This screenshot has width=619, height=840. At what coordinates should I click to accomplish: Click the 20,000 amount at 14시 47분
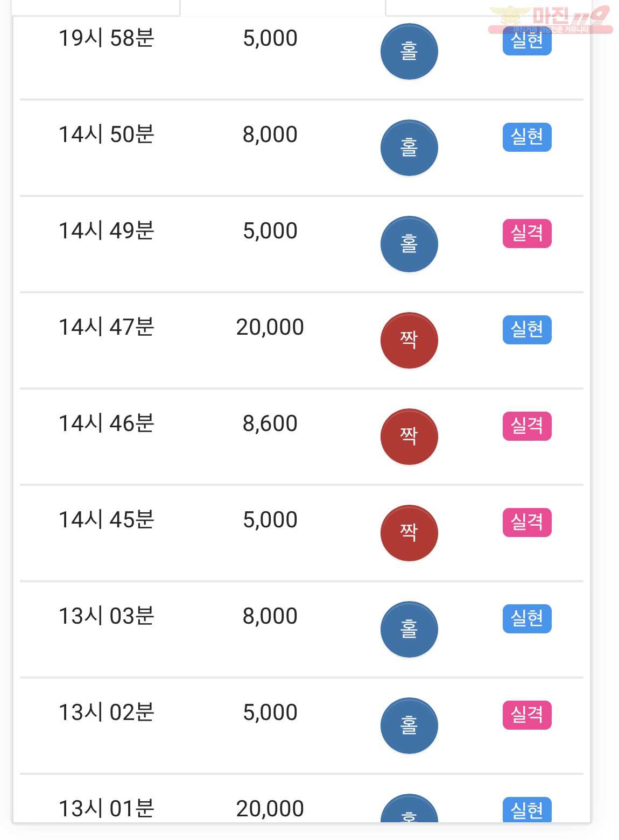point(270,327)
